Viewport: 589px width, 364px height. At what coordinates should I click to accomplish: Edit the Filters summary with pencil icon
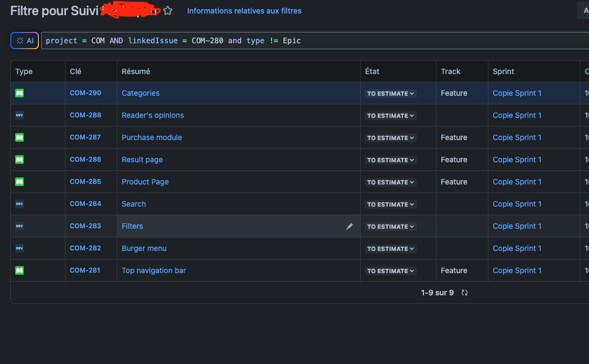[349, 226]
